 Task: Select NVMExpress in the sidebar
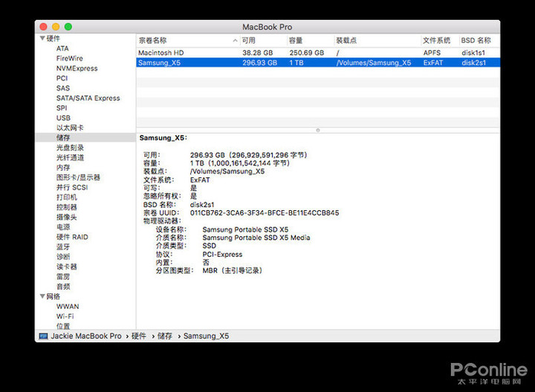click(x=77, y=68)
